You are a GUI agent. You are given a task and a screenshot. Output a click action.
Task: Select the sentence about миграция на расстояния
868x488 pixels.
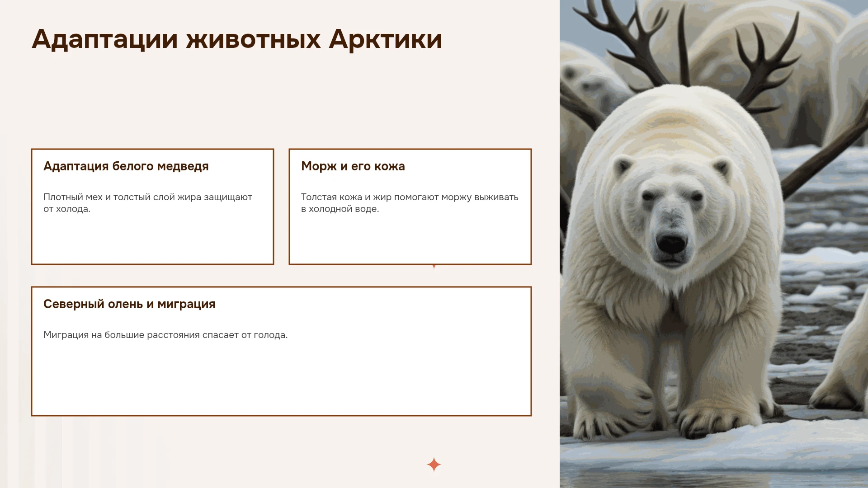click(165, 335)
